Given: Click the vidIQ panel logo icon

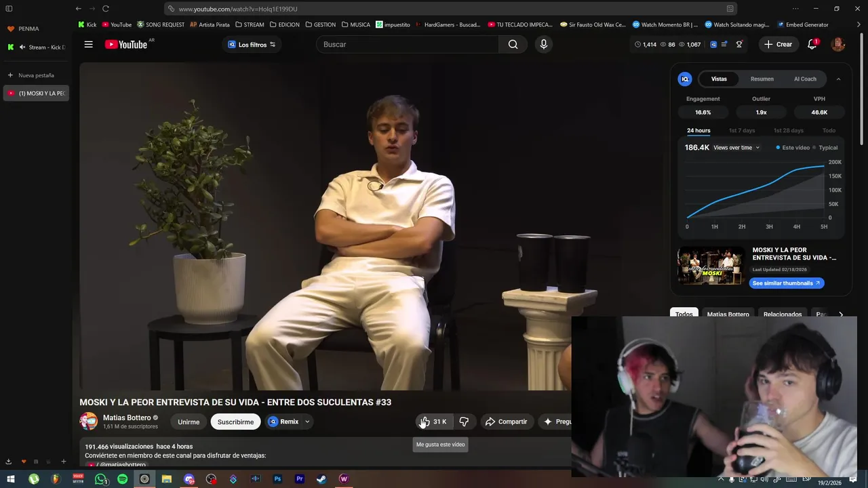Looking at the screenshot, I should [685, 79].
